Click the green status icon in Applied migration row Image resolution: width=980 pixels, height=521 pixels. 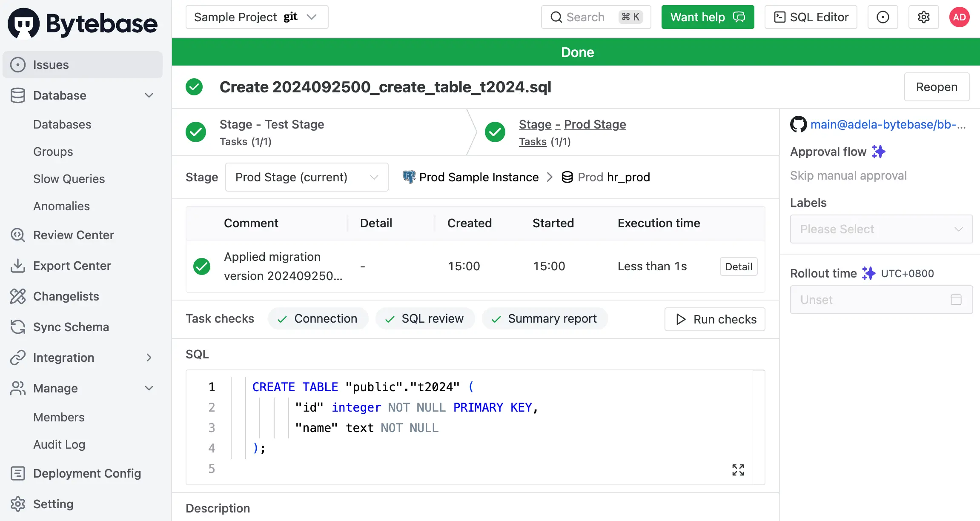[x=202, y=266]
